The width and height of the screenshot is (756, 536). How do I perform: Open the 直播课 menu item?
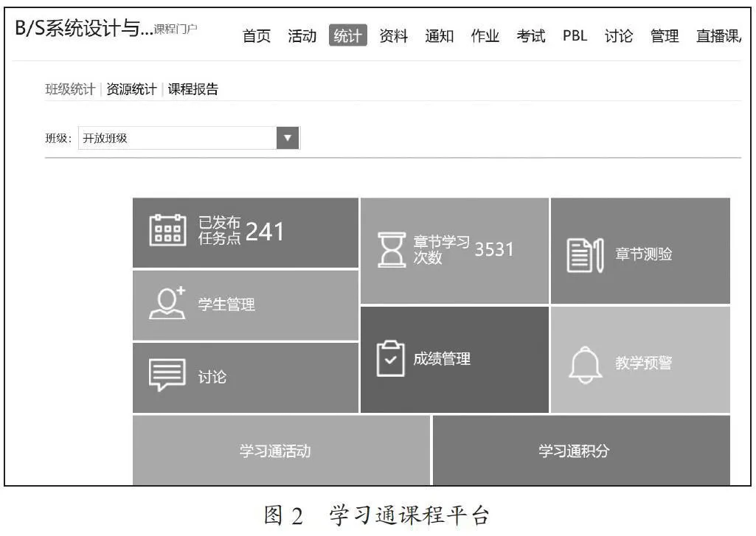(x=718, y=35)
